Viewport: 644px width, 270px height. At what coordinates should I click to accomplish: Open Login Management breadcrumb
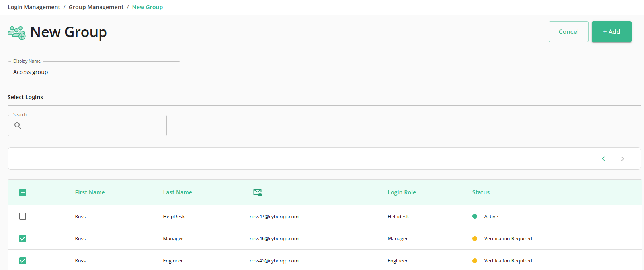(x=34, y=7)
